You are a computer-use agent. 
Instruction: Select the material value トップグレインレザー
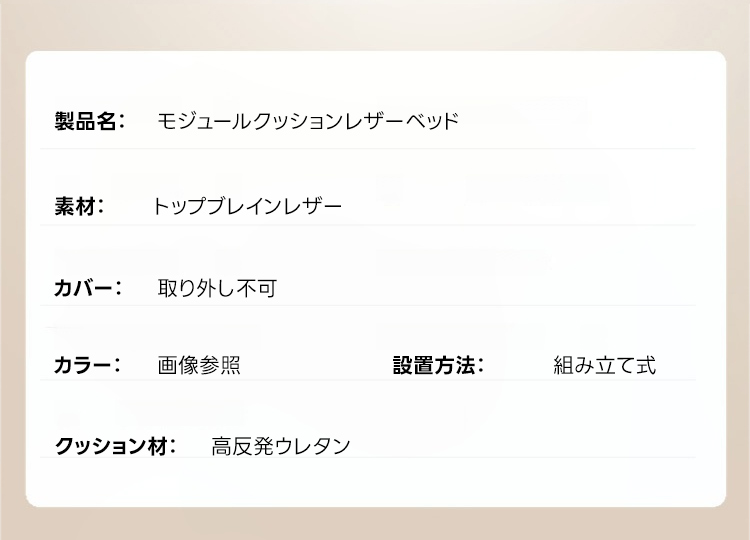click(247, 207)
